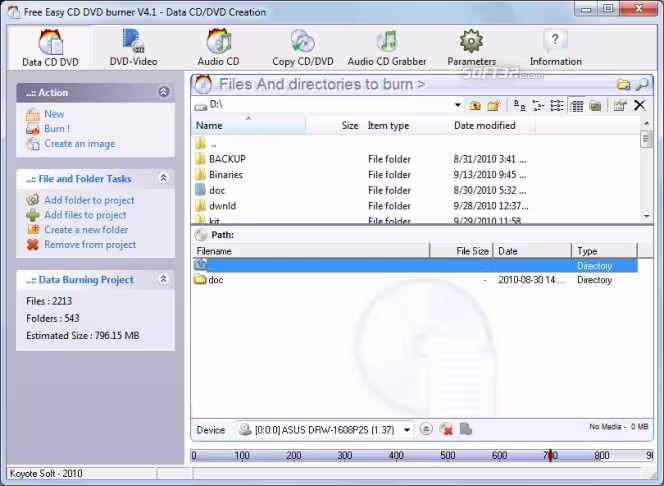This screenshot has width=664, height=486.
Task: Switch to large icons view
Action: [x=519, y=105]
